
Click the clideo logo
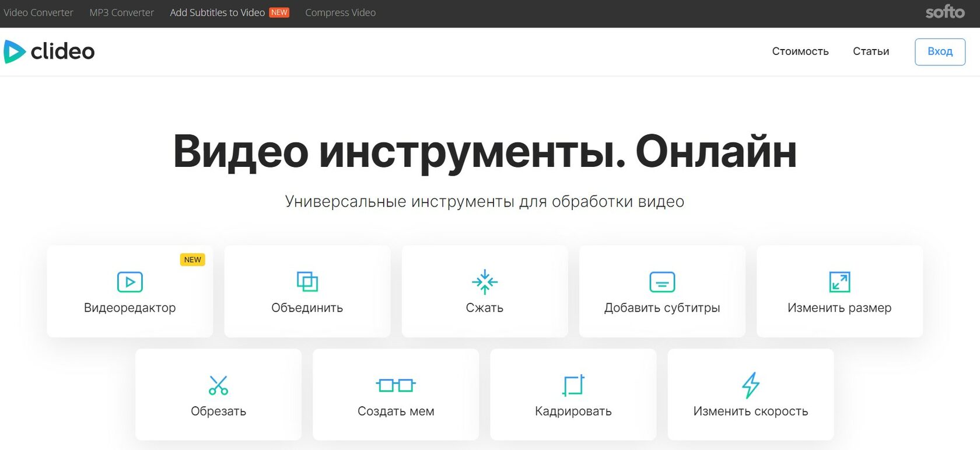[49, 51]
